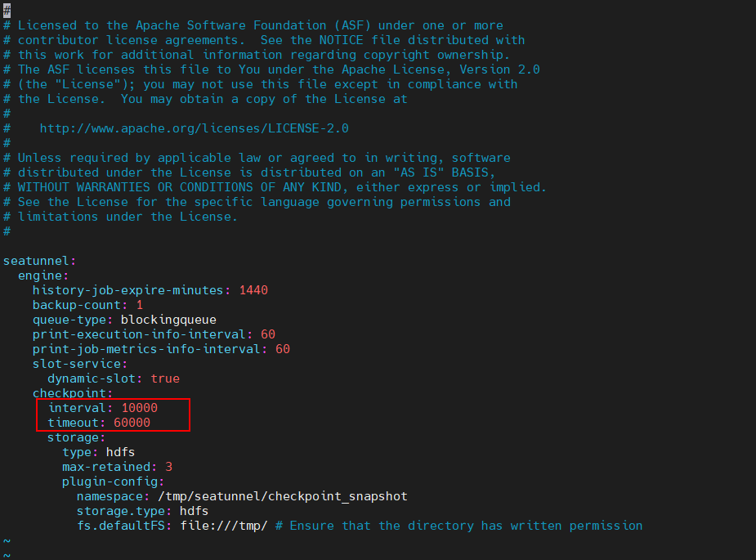Click the Apache license URL in the header
The image size is (756, 560).
pyautogui.click(x=195, y=128)
